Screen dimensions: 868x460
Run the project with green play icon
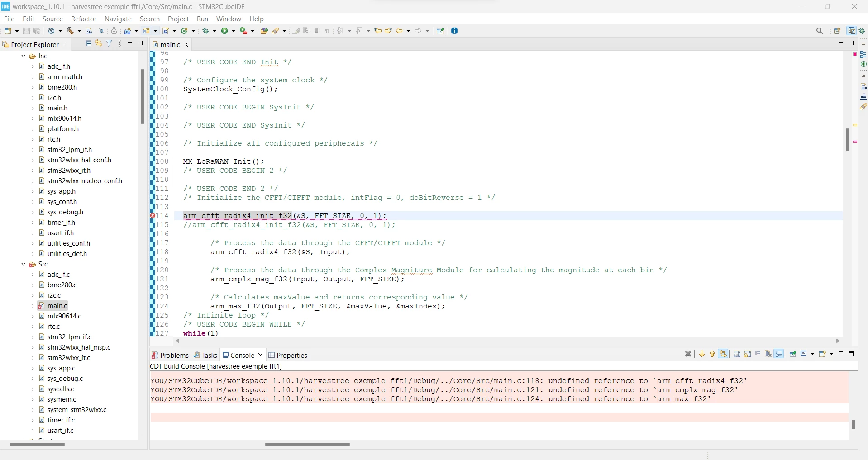224,31
